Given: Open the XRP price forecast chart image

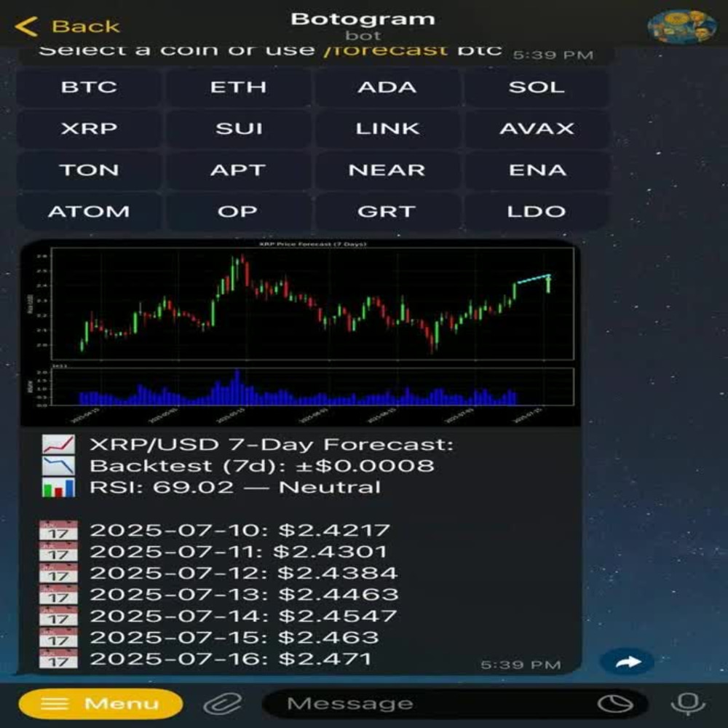Looking at the screenshot, I should point(301,333).
